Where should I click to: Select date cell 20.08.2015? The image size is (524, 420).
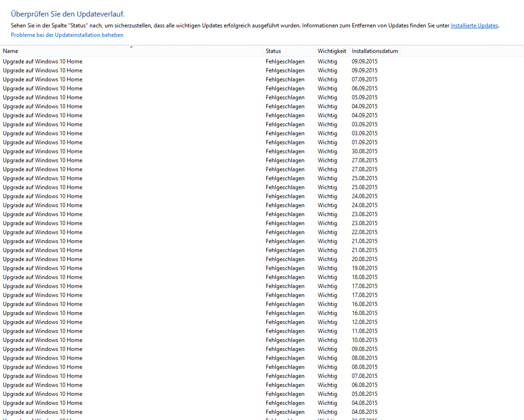point(364,259)
